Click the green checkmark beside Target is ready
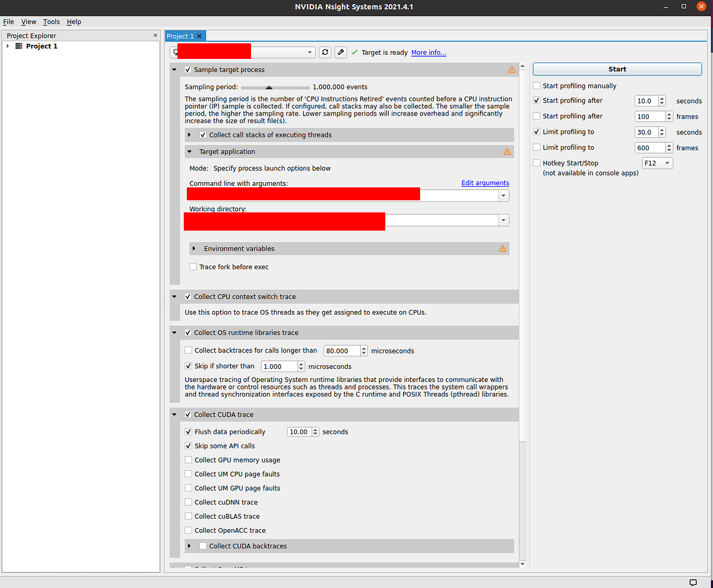The height and width of the screenshot is (588, 713). pos(354,52)
